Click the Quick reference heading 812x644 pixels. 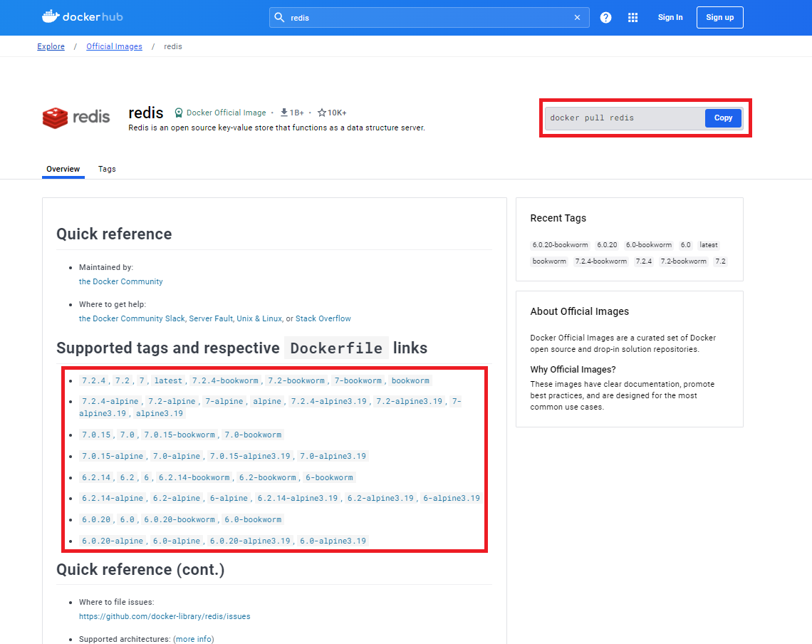(x=114, y=234)
